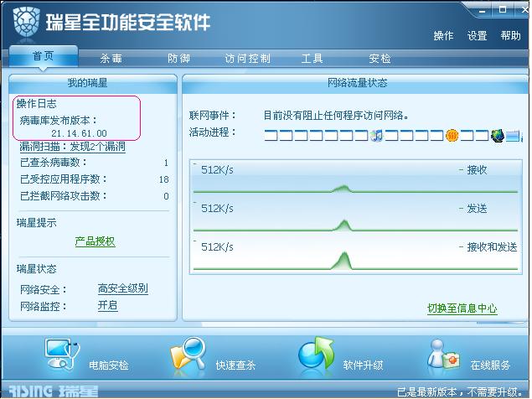Click the 产品授权 product license link
This screenshot has height=399, width=532.
pos(95,241)
